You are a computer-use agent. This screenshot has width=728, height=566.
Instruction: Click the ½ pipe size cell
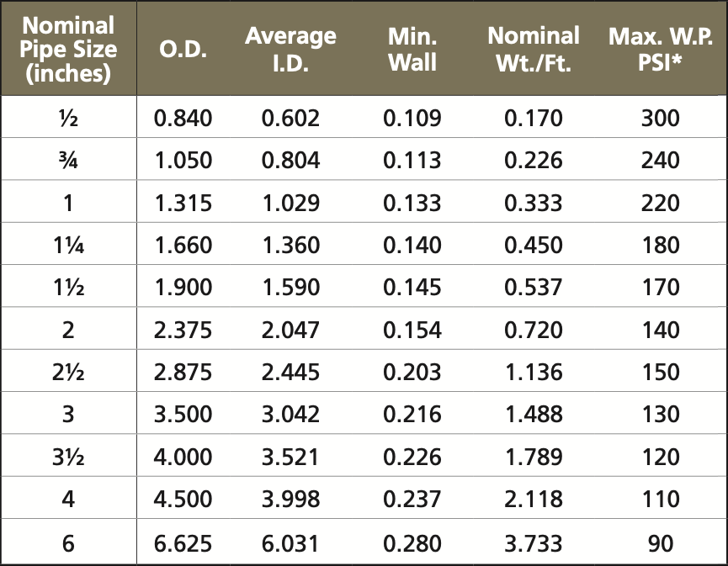point(68,118)
